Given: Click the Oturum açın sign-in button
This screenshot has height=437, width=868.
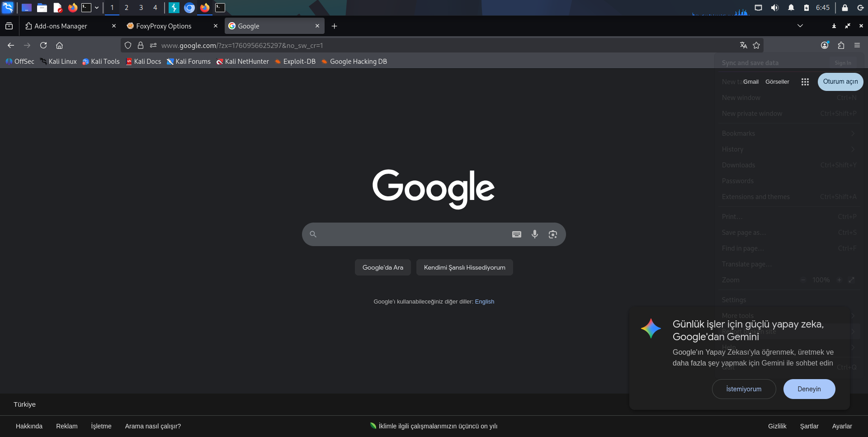Looking at the screenshot, I should [840, 82].
